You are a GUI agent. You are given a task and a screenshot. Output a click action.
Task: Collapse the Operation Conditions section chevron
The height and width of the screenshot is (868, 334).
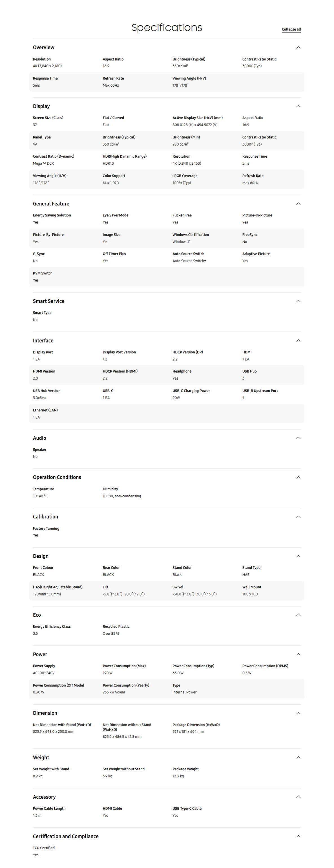tap(298, 477)
